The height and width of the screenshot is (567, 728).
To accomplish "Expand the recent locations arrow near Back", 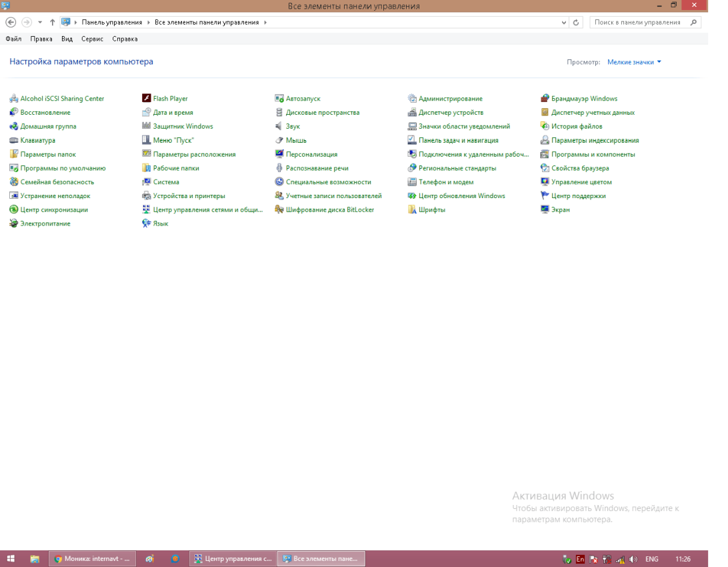I will tap(40, 22).
